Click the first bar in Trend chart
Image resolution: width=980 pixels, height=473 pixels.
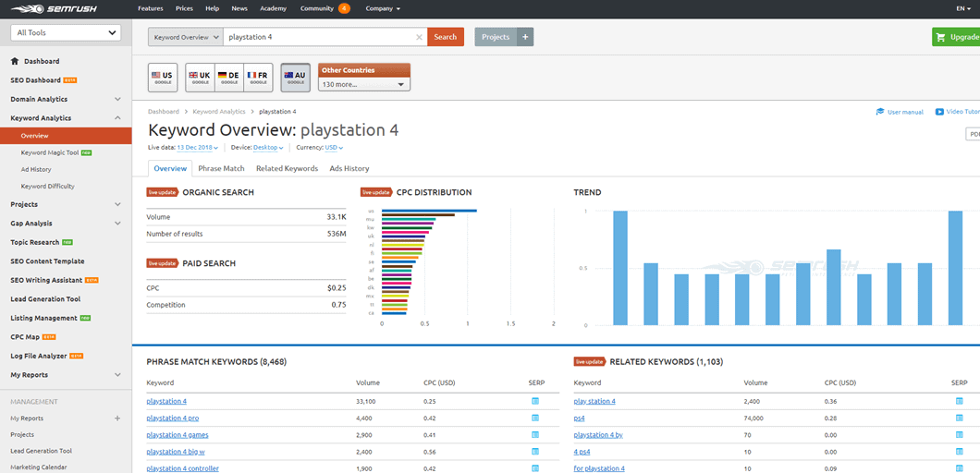[x=620, y=268]
